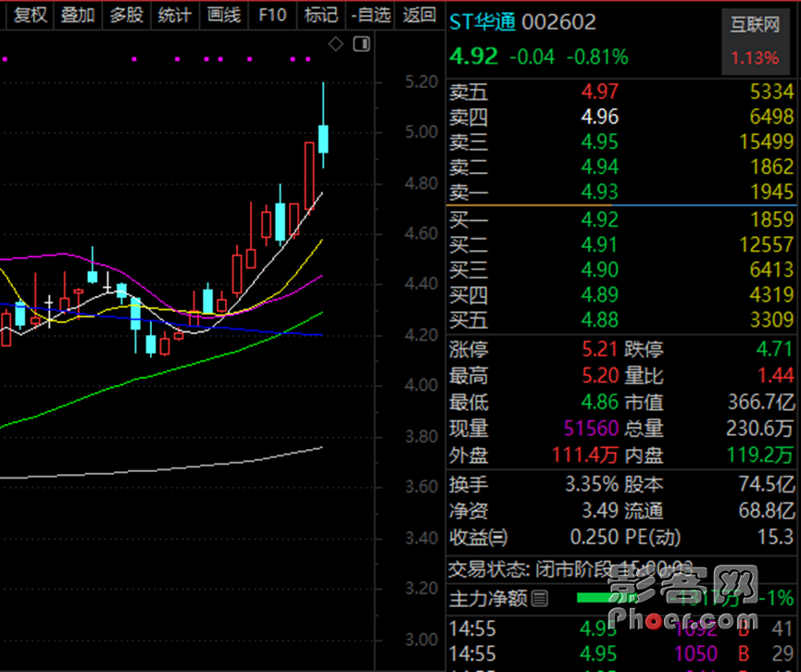The width and height of the screenshot is (801, 672).
Task: Select the 现量 value 51560
Action: pyautogui.click(x=591, y=429)
